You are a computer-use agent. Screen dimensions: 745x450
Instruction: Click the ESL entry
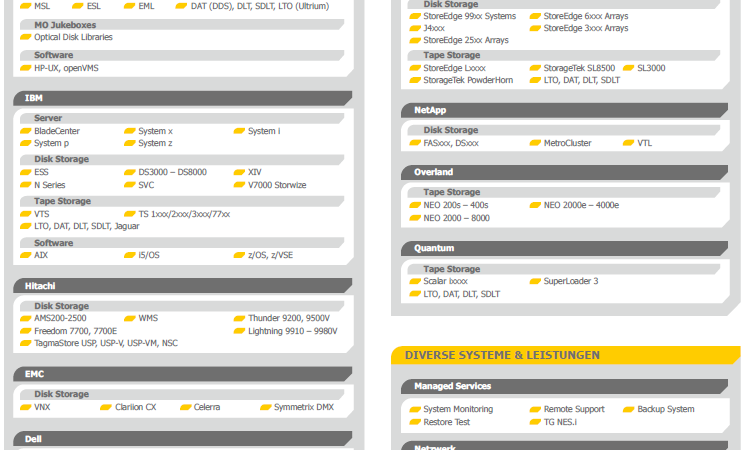coord(94,6)
